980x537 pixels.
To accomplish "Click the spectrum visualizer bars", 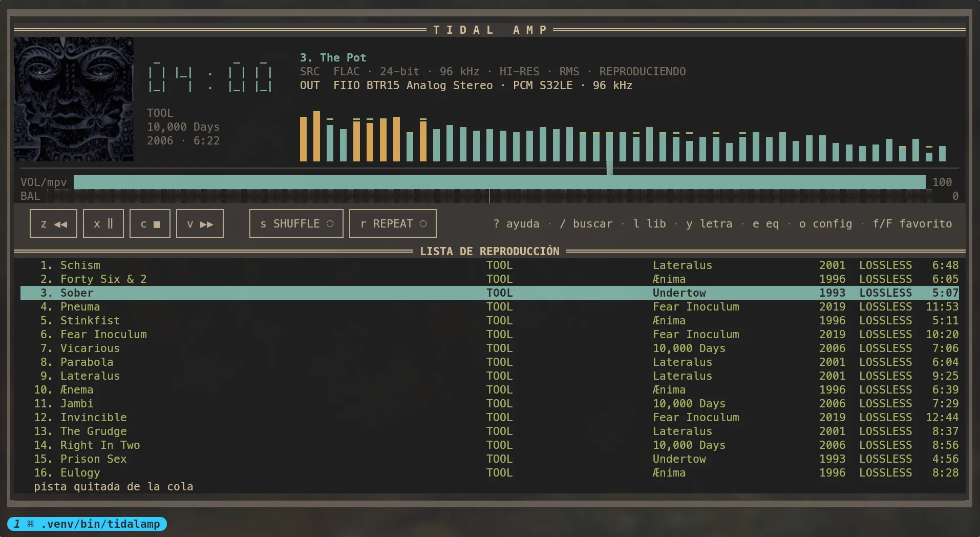I will coord(623,136).
